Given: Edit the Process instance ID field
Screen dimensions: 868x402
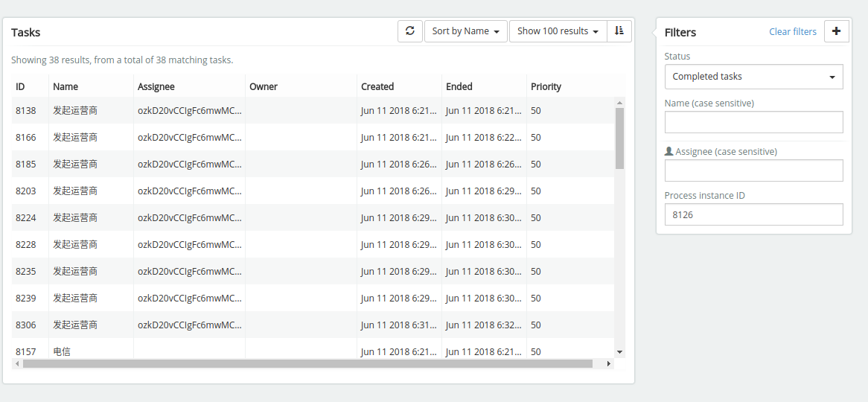Looking at the screenshot, I should click(754, 214).
